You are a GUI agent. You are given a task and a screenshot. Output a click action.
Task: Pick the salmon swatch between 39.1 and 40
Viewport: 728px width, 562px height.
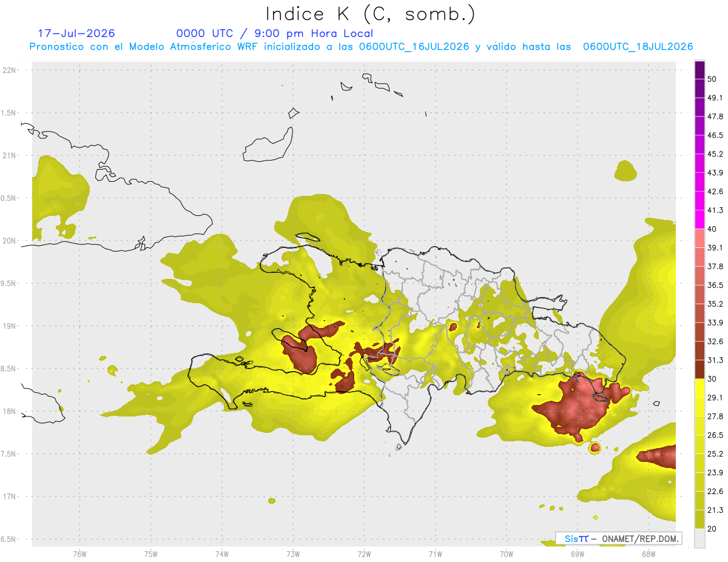click(x=699, y=238)
